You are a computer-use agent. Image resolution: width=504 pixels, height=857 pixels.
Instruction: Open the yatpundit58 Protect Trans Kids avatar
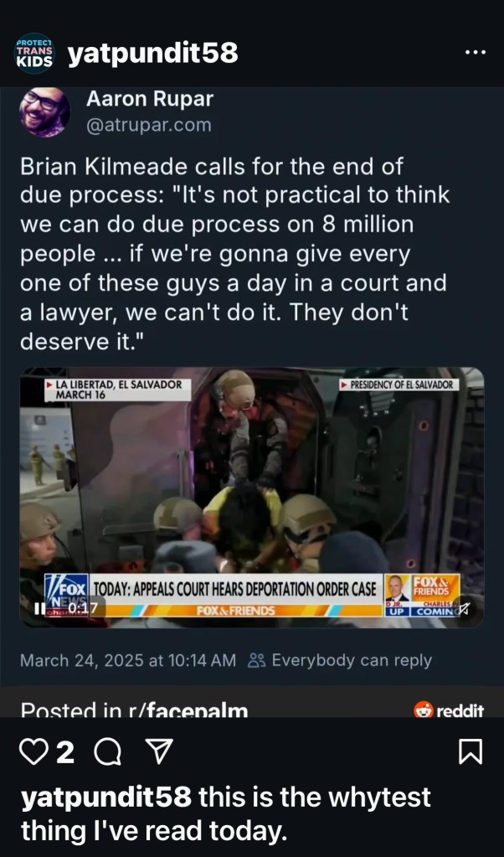pos(33,54)
